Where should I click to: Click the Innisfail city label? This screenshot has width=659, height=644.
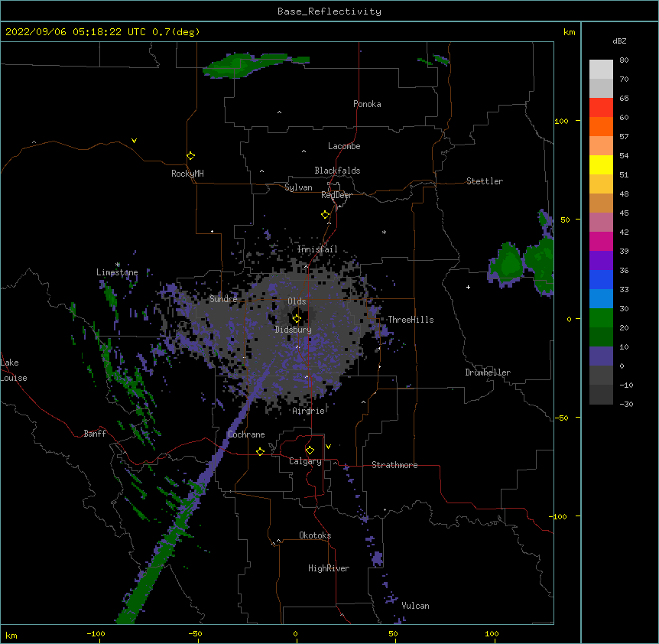point(317,249)
